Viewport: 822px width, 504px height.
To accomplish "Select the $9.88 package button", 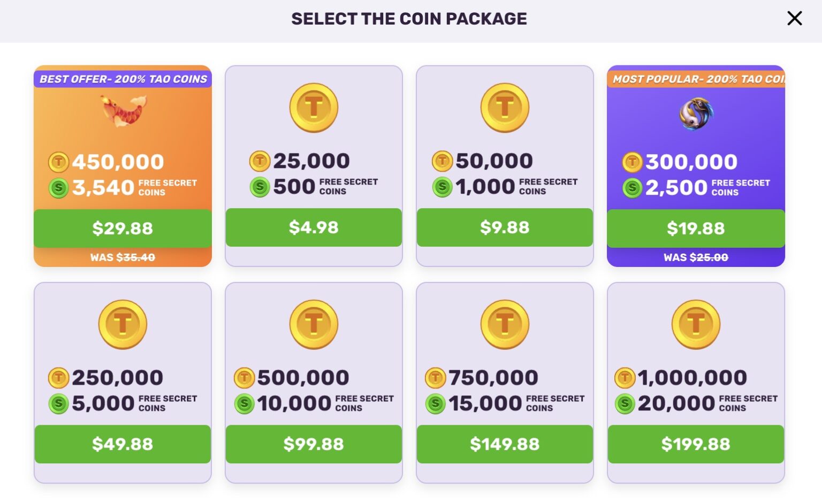I will click(505, 227).
